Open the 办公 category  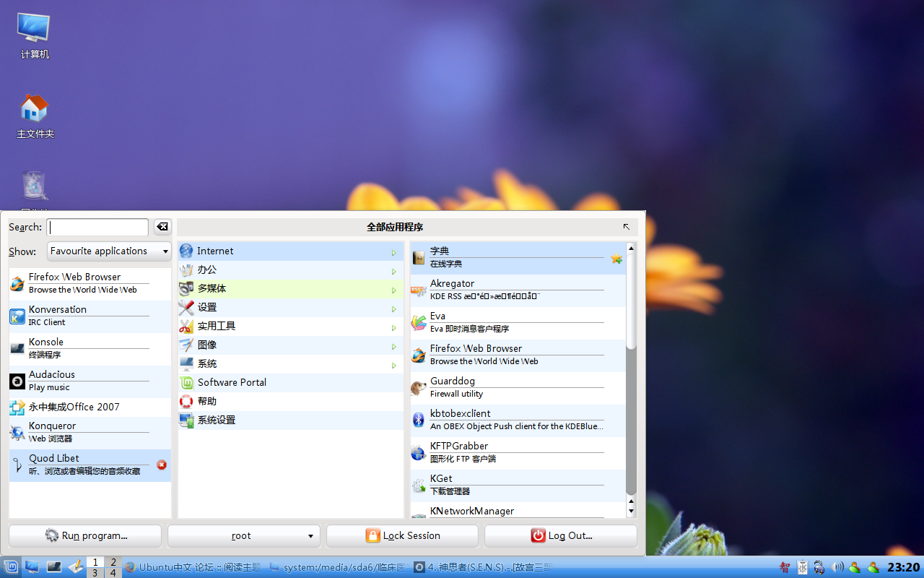click(290, 269)
